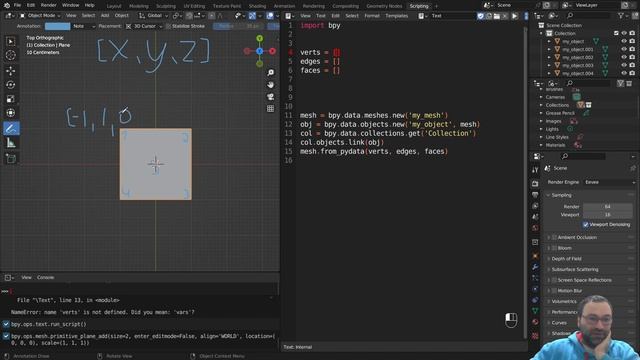Adjust the Viewport samples field
Image resolution: width=640 pixels, height=360 pixels.
607,215
